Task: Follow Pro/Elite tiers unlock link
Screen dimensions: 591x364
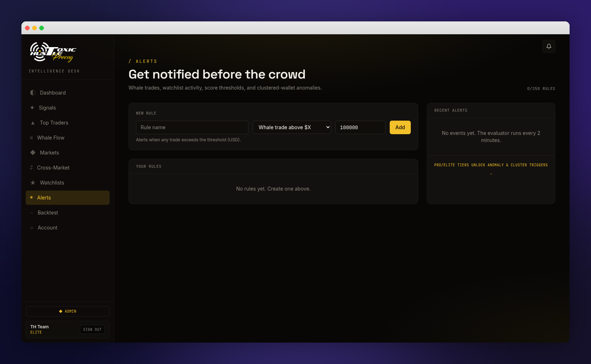Action: [x=491, y=165]
